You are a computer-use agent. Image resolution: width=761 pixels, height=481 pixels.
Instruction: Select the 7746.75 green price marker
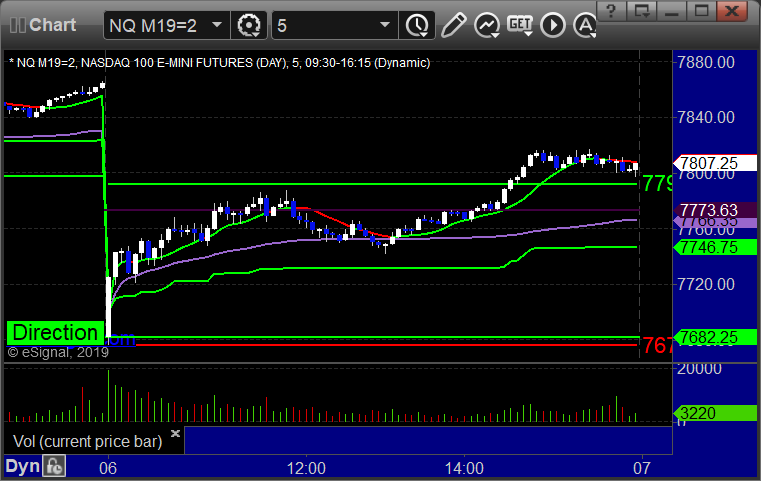click(x=715, y=248)
